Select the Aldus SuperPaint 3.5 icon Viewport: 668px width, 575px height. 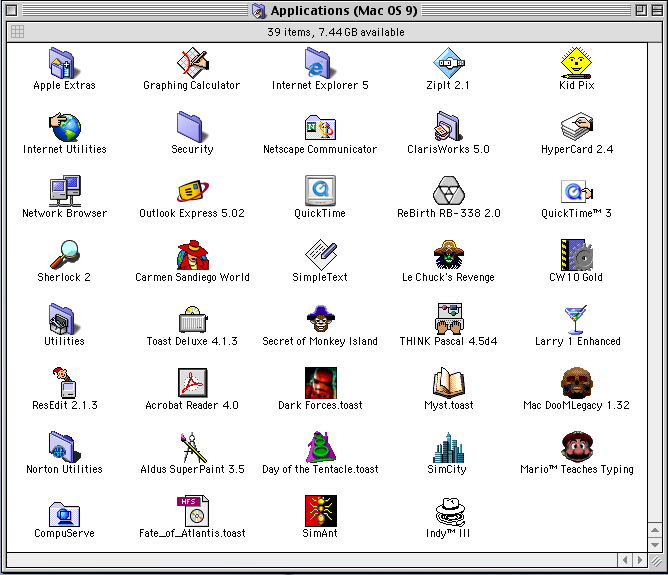(192, 446)
